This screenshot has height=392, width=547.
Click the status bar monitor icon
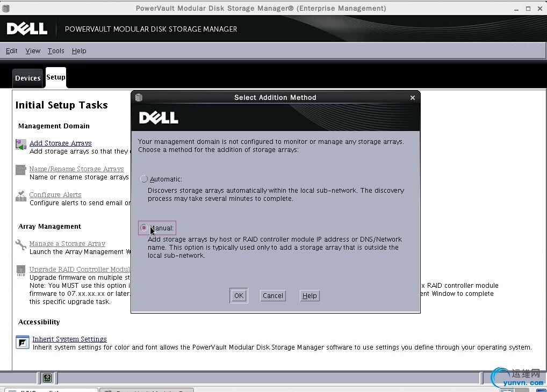(47, 378)
